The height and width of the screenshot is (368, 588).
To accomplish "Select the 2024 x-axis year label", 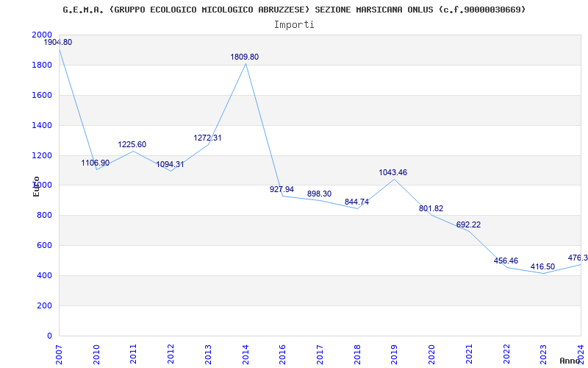I will pos(581,353).
